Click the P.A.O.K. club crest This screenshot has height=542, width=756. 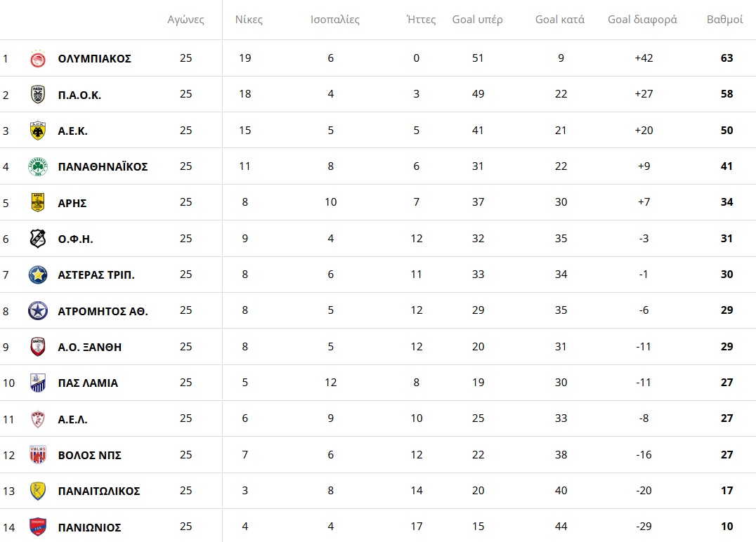pos(38,95)
